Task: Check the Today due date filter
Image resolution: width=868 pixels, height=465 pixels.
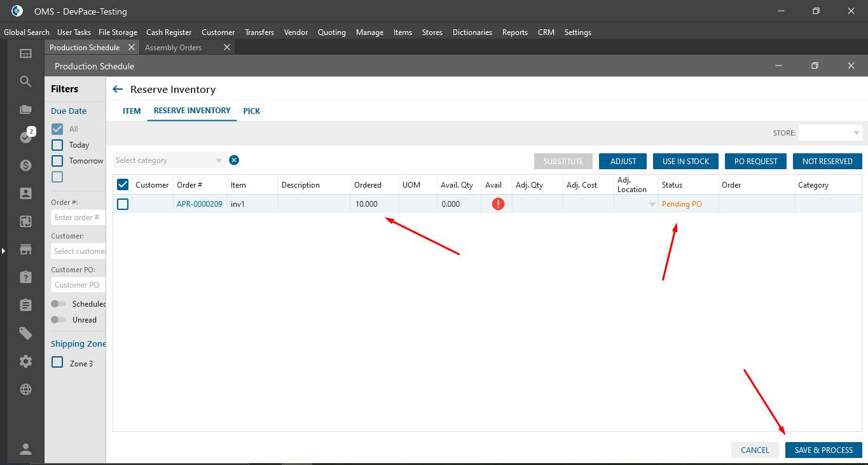Action: 57,145
